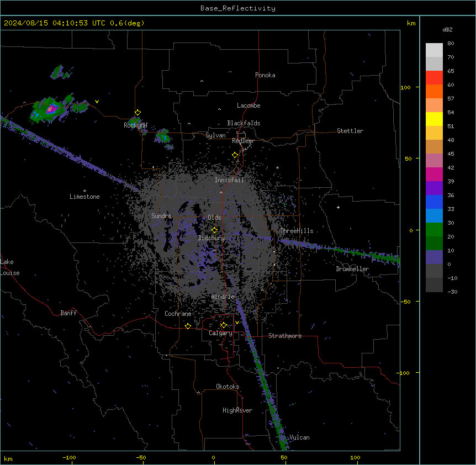Viewport: 476px width, 465px height.
Task: Click the orange 60-57 dBZ legend swatch
Action: point(434,91)
